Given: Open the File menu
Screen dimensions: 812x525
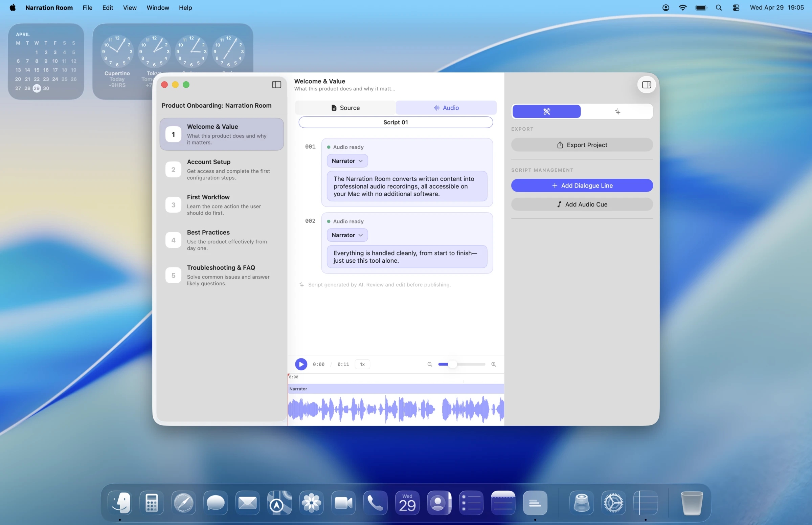Looking at the screenshot, I should click(x=87, y=7).
